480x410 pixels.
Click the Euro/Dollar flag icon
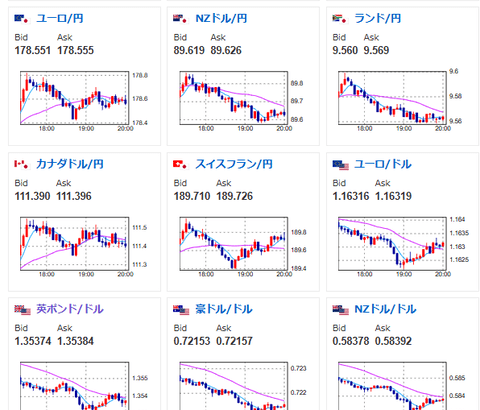click(x=340, y=165)
